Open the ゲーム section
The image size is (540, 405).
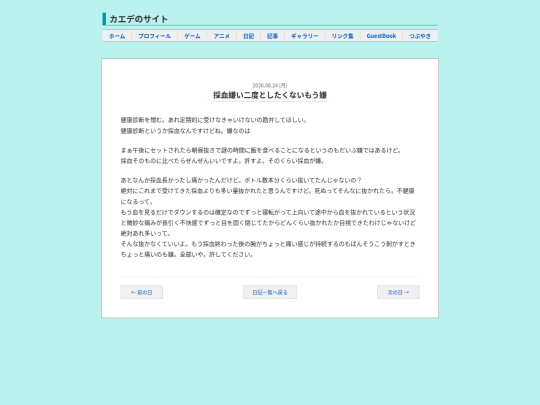192,36
